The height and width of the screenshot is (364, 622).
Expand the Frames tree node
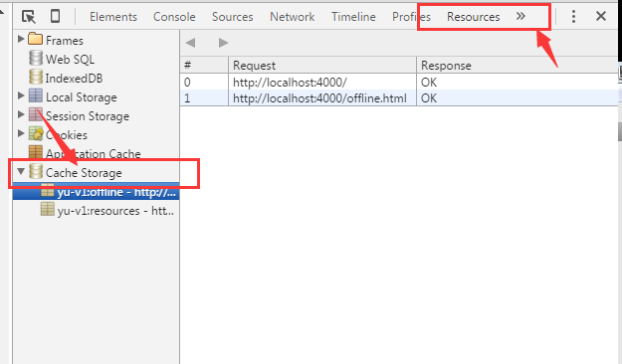click(x=21, y=39)
